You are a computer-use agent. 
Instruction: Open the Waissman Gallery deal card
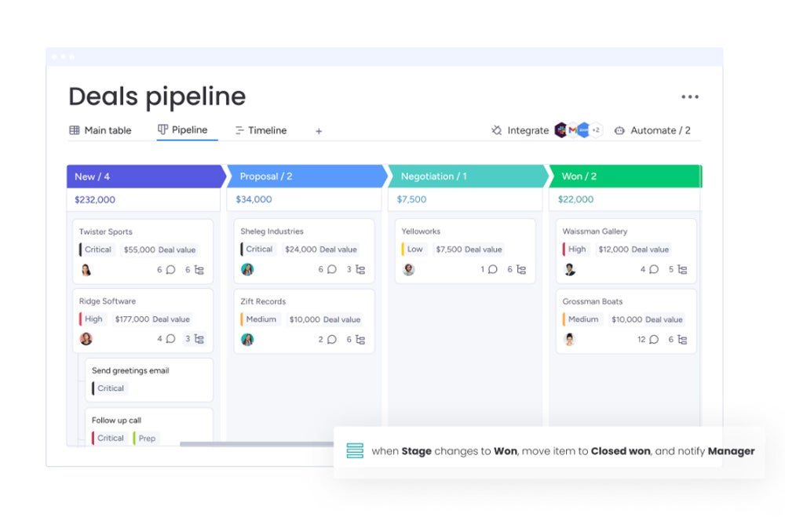pos(626,251)
